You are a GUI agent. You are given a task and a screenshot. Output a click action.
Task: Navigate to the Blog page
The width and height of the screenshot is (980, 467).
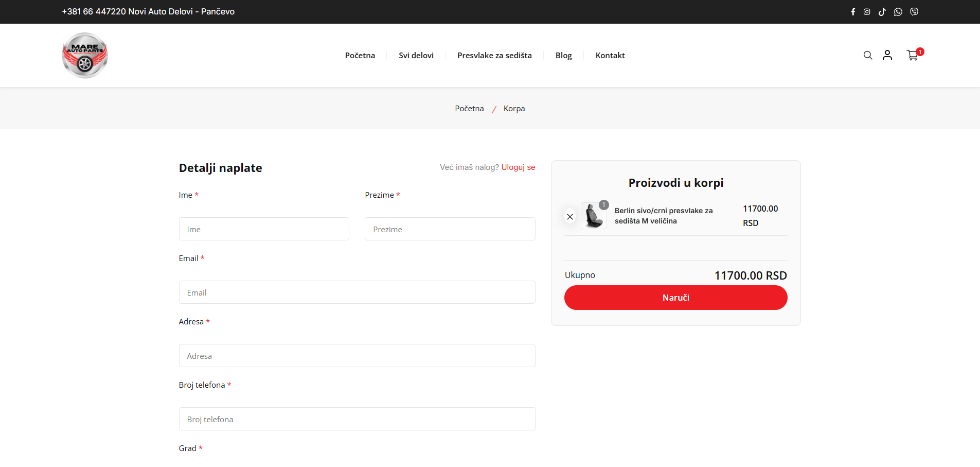pos(563,56)
